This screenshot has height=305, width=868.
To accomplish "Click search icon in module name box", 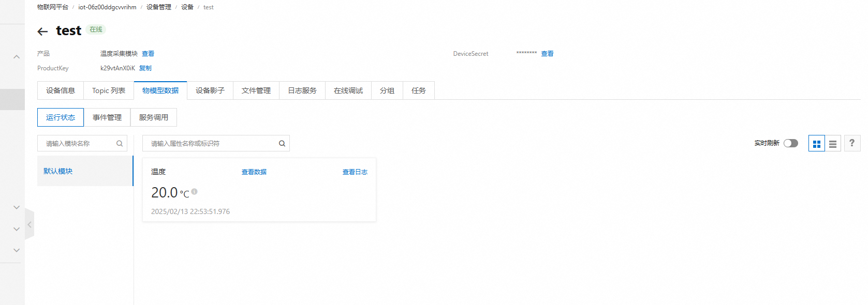I will click(x=120, y=144).
